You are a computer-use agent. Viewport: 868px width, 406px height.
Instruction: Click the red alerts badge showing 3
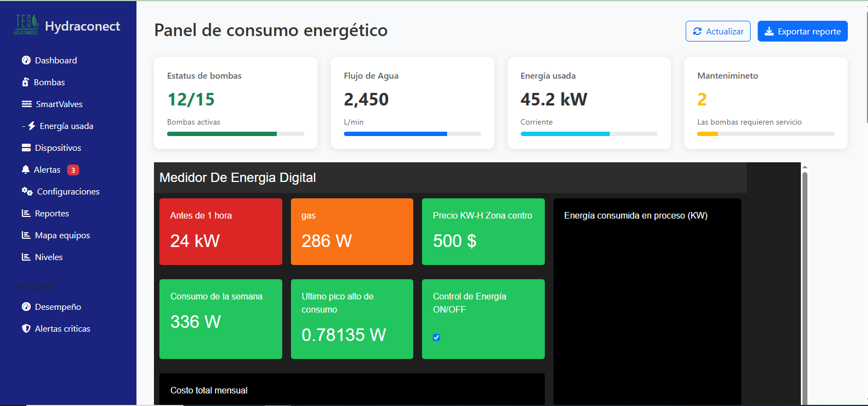tap(73, 170)
